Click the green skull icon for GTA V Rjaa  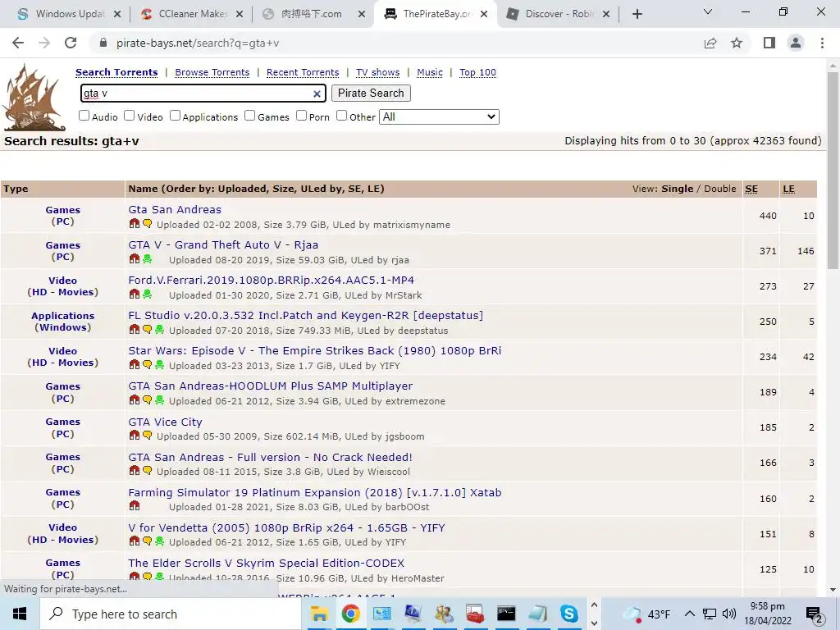coord(147,259)
